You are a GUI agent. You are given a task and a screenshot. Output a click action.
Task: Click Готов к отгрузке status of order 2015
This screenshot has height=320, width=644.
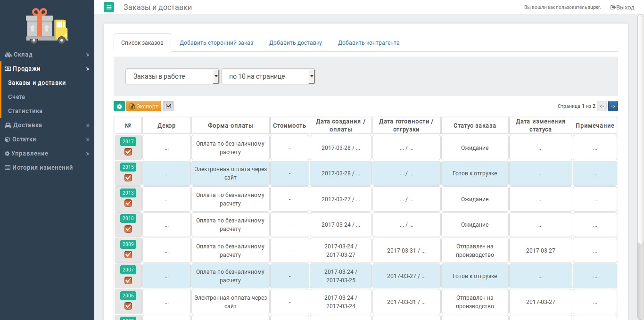click(475, 173)
